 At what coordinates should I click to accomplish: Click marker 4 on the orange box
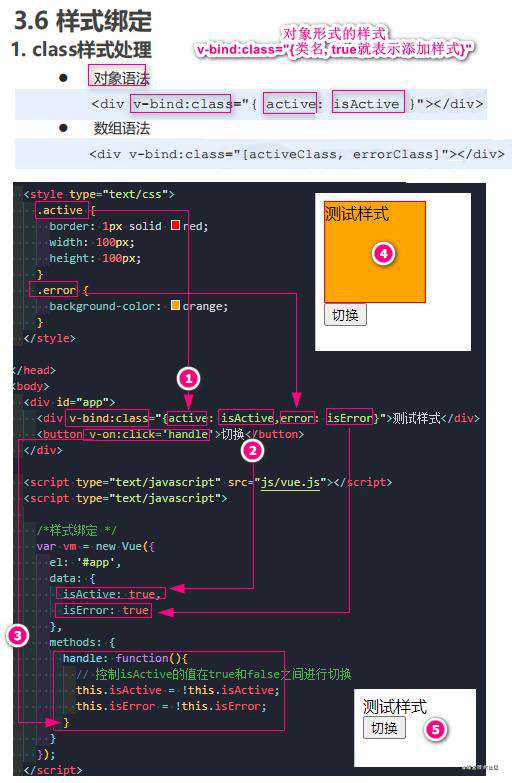click(383, 254)
